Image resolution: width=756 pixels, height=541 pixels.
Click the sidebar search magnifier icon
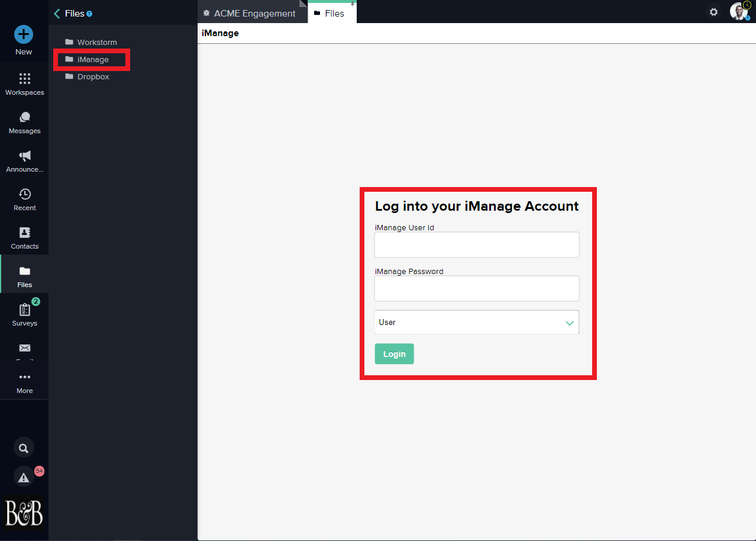[24, 448]
